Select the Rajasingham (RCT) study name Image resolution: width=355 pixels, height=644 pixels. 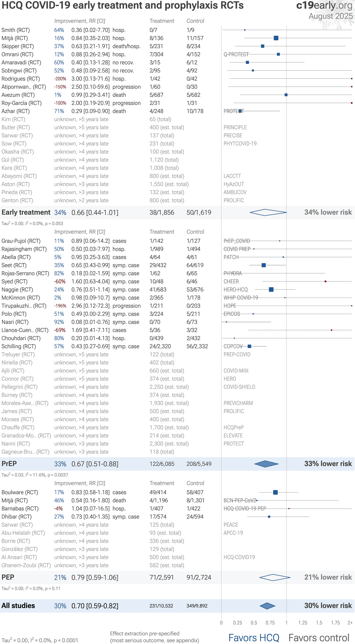24,249
